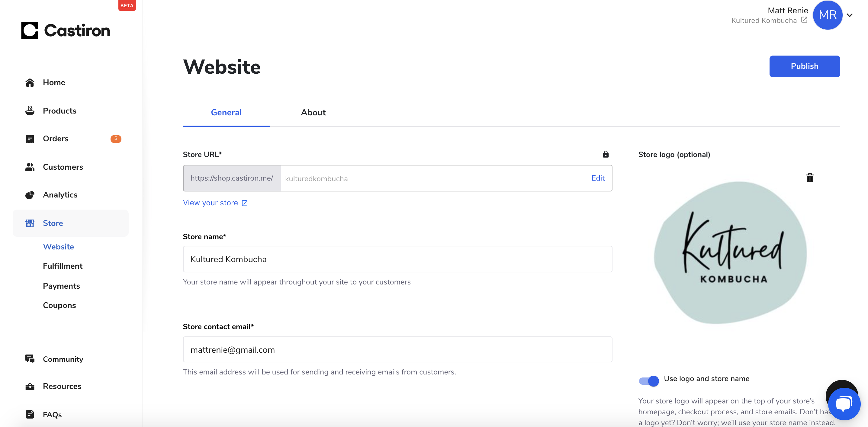Open the Fulfillment submenu item
Screen dimensions: 868x427
pos(62,266)
